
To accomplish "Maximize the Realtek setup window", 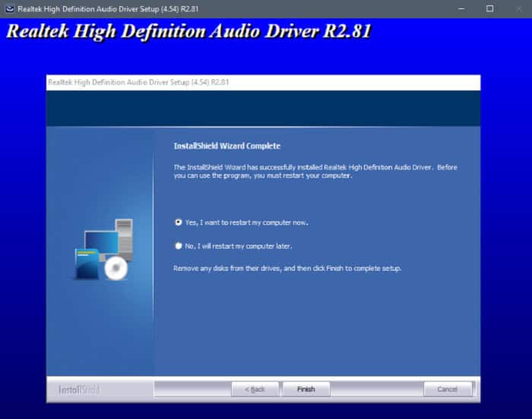I will point(490,9).
